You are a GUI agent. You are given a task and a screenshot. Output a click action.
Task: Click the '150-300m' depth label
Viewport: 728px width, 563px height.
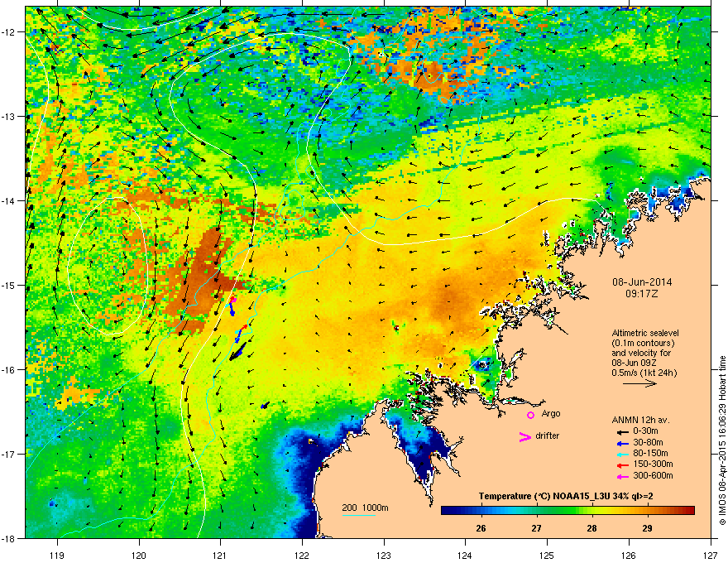pyautogui.click(x=653, y=464)
